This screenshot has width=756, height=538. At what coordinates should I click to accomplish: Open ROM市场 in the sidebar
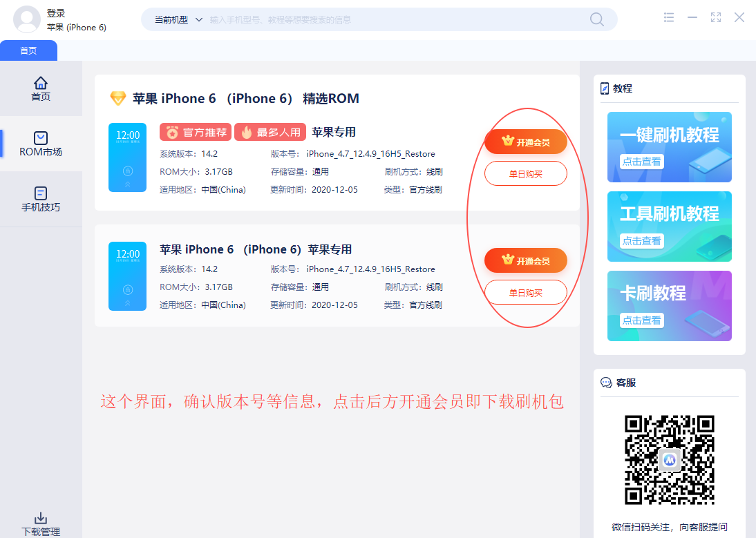[41, 144]
